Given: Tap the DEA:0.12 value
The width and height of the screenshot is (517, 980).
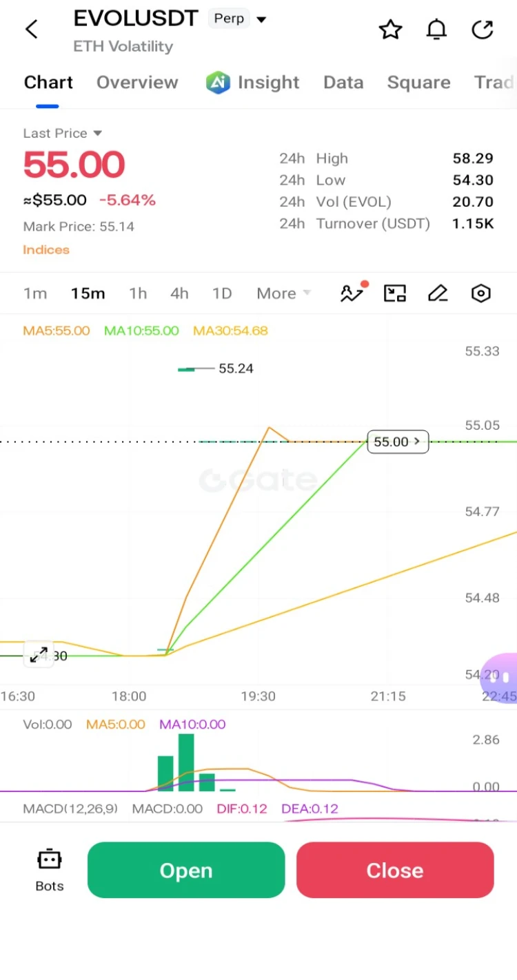Looking at the screenshot, I should coord(310,809).
